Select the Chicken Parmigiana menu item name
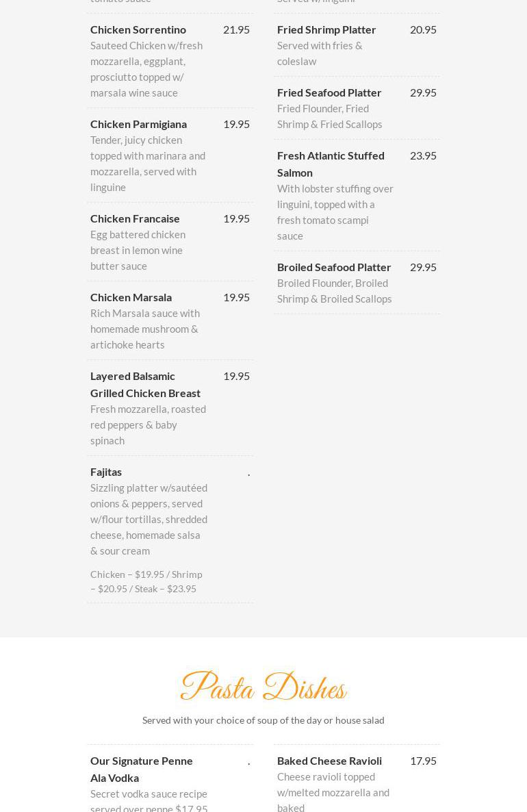 [x=138, y=124]
